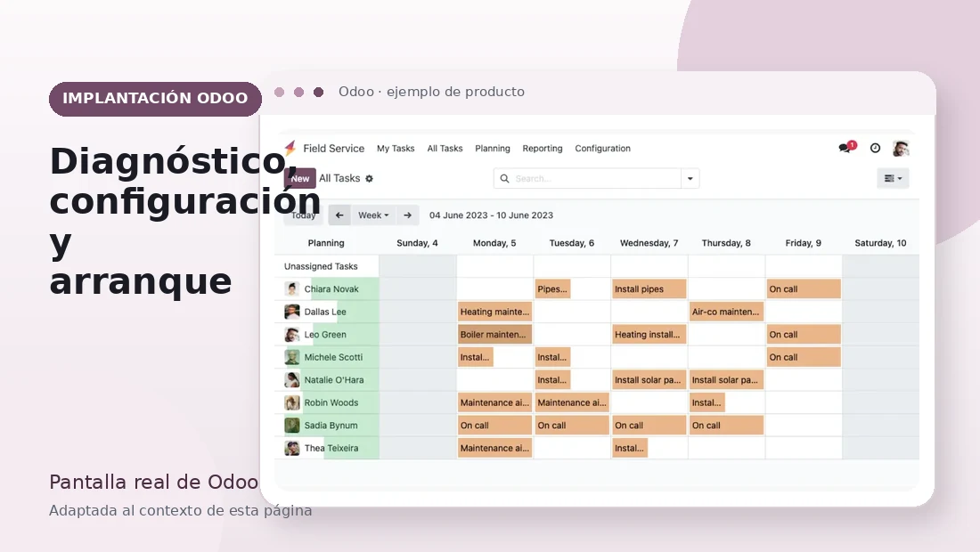Screen dimensions: 980x552
Task: Open Dallas Lee's Heating maintenance task
Action: tap(494, 312)
